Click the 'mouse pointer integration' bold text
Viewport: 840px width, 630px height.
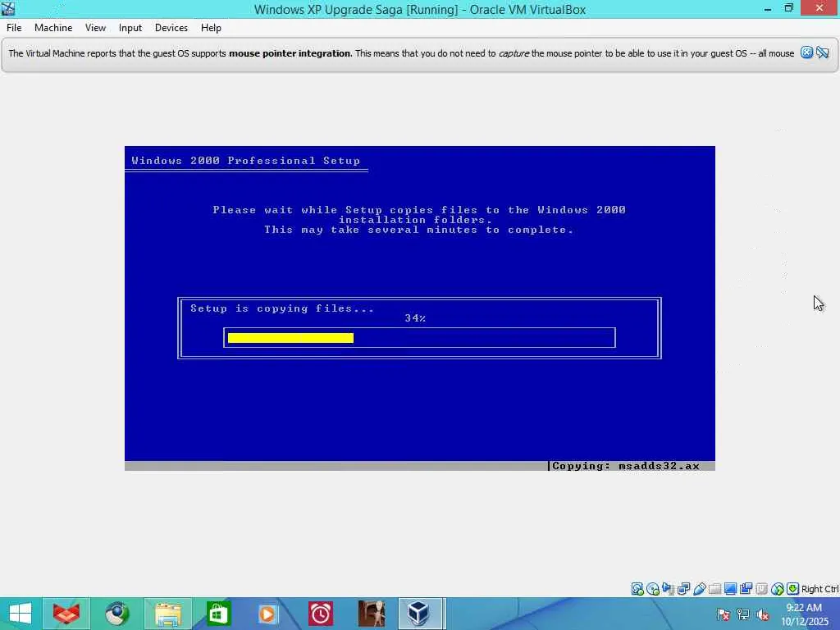tap(290, 53)
